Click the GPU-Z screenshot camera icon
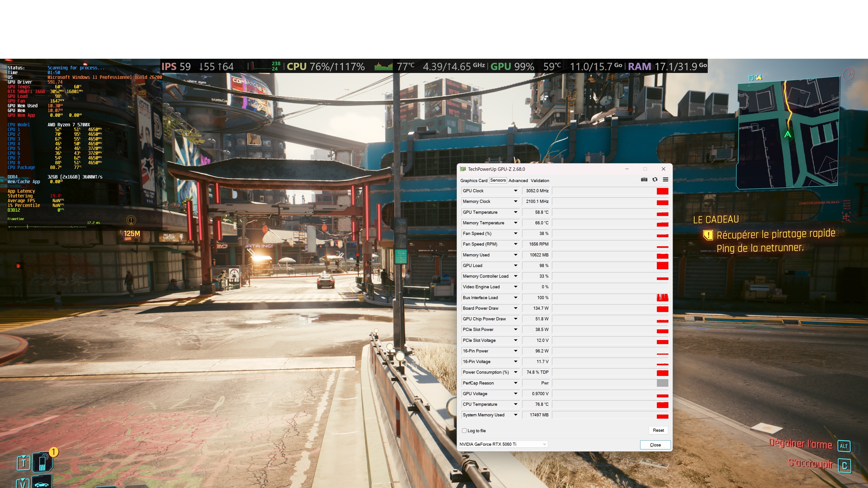Image resolution: width=868 pixels, height=488 pixels. (644, 180)
